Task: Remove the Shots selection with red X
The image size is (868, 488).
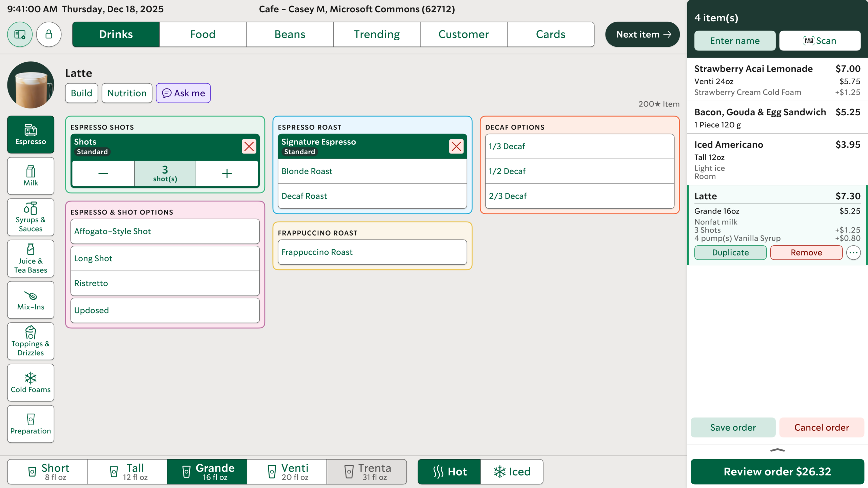Action: 249,146
